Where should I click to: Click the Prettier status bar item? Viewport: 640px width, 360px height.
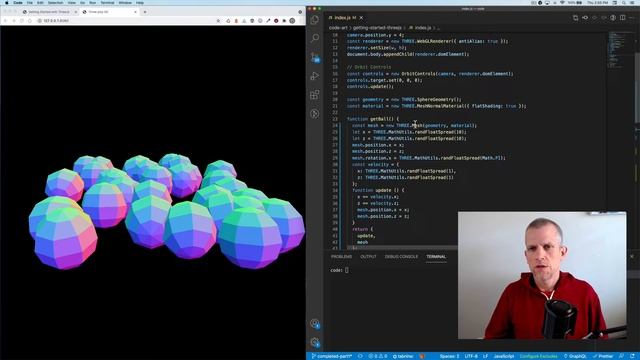(x=603, y=356)
